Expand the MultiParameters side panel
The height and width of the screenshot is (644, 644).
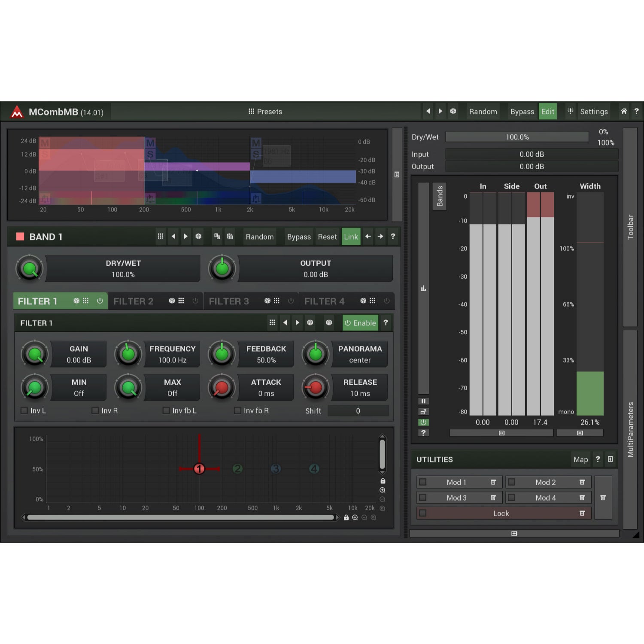(x=630, y=429)
